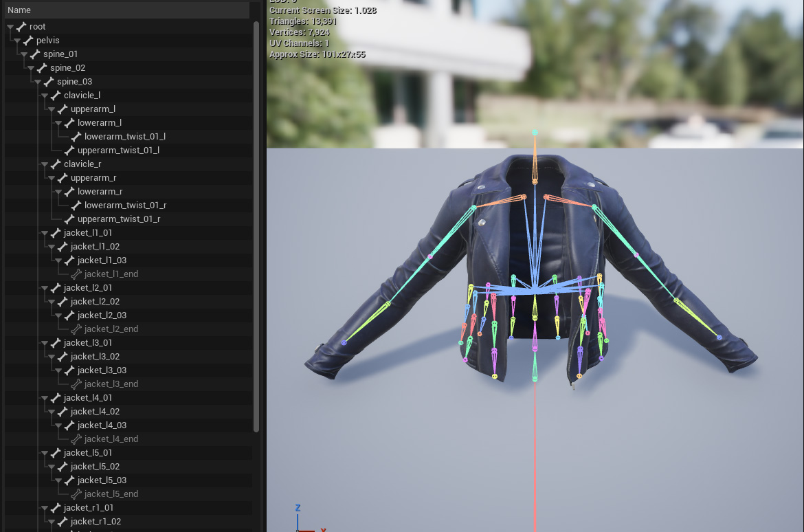Click the bone icon for jacket_l3_01
This screenshot has width=804, height=532.
56,343
